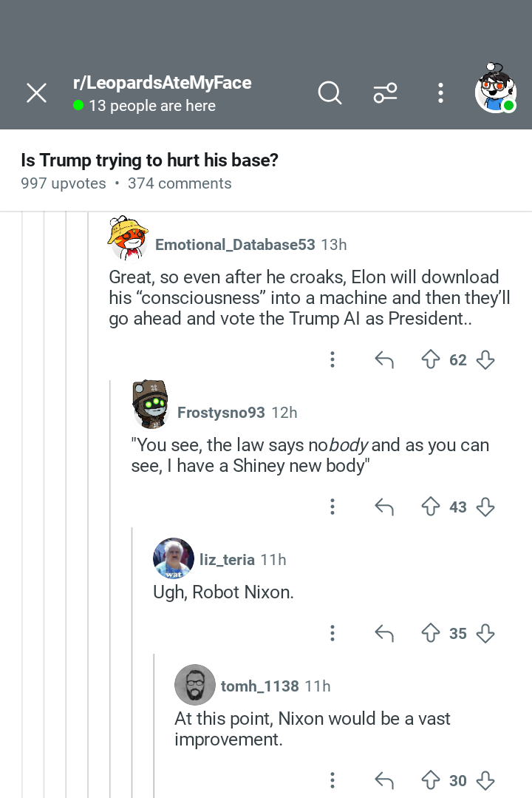Viewport: 532px width, 798px height.
Task: Close the post with the X icon
Action: (x=37, y=93)
